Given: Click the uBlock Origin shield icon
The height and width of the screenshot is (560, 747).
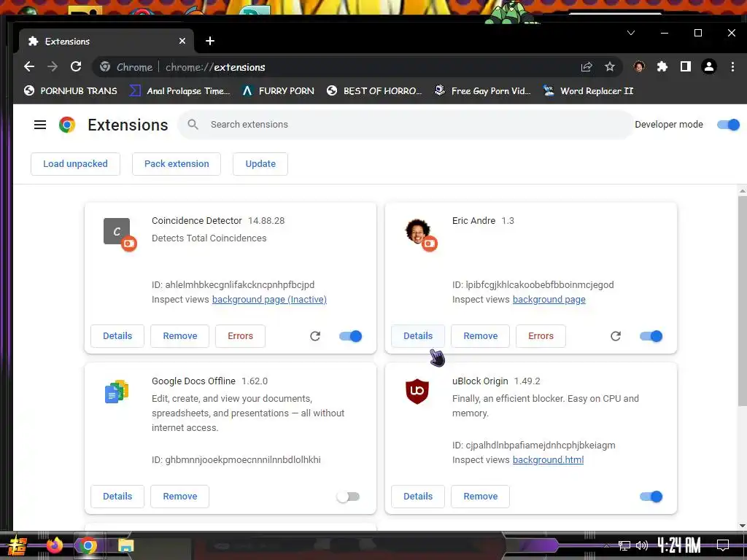Looking at the screenshot, I should [417, 392].
